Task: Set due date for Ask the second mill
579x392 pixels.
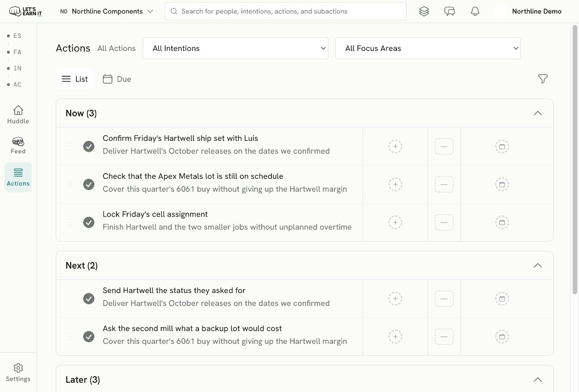Action: point(502,337)
